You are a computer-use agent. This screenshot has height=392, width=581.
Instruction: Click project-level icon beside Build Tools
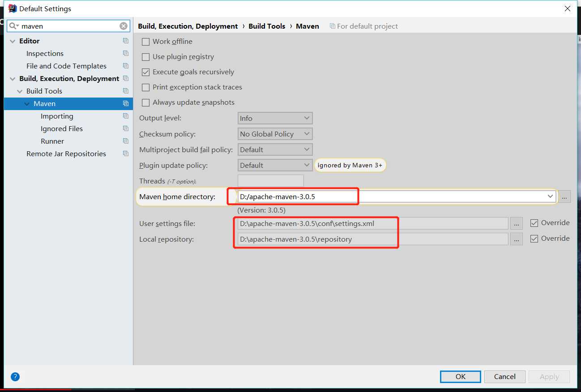tap(126, 91)
